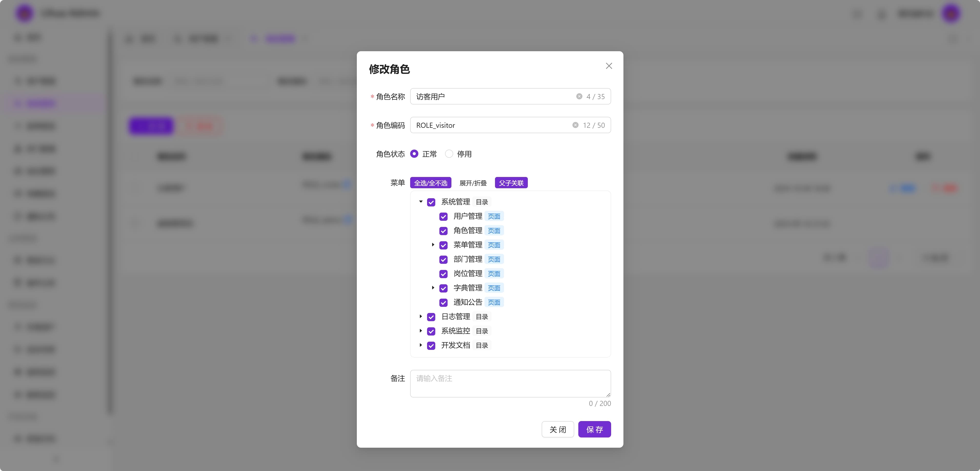Click inside the 备注 remarks textarea
Image resolution: width=980 pixels, height=471 pixels.
(x=510, y=383)
